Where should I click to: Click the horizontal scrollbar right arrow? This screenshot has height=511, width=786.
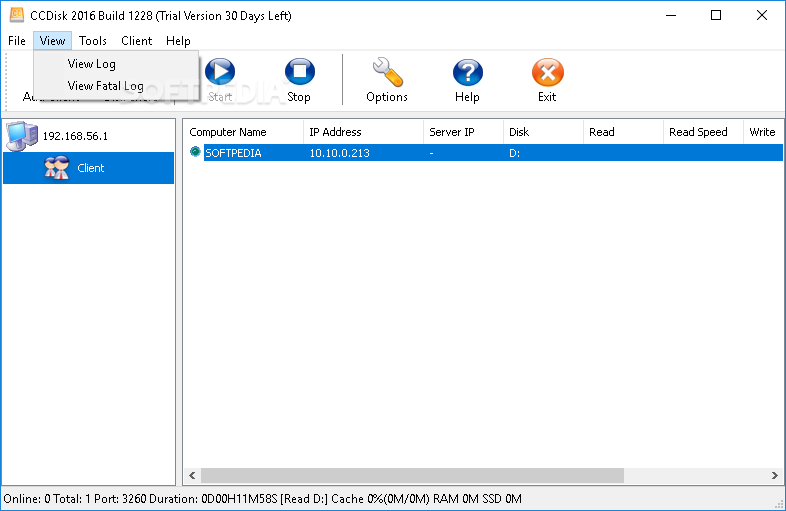tap(774, 475)
